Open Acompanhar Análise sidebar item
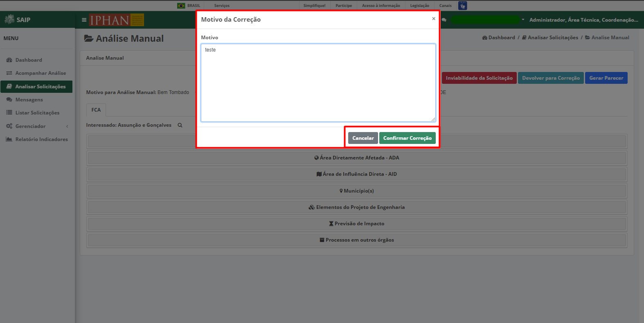The width and height of the screenshot is (644, 323). coord(36,73)
